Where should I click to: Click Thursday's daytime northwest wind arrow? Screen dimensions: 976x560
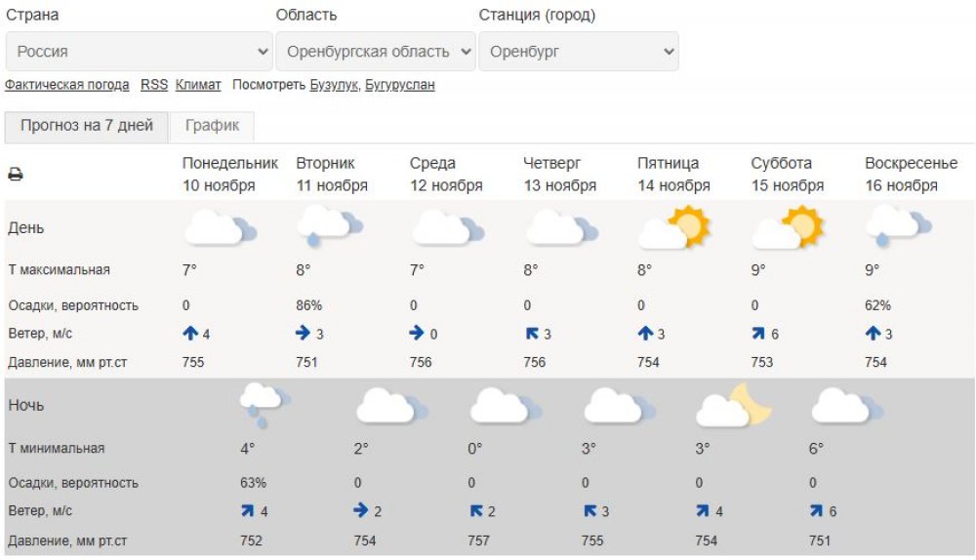[x=532, y=334]
